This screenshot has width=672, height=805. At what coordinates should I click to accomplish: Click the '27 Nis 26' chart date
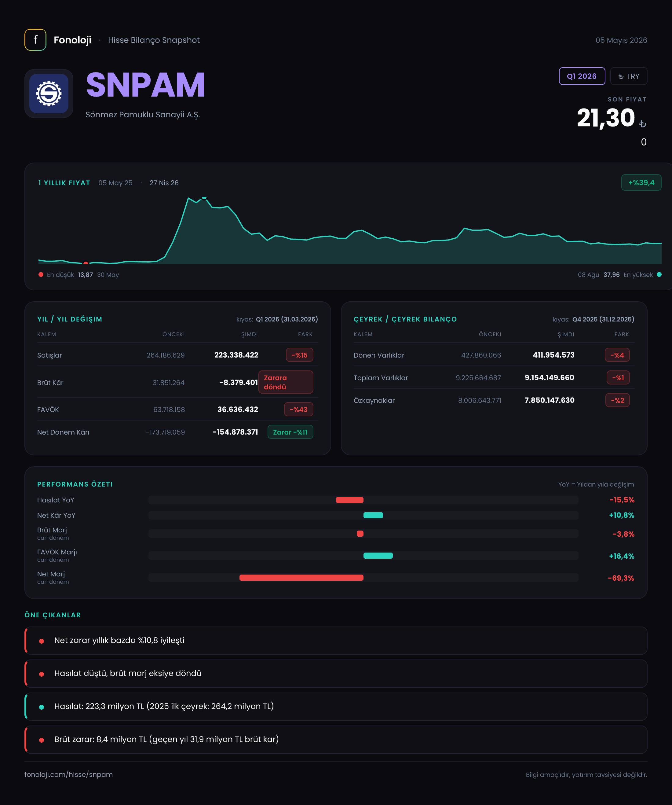click(164, 183)
